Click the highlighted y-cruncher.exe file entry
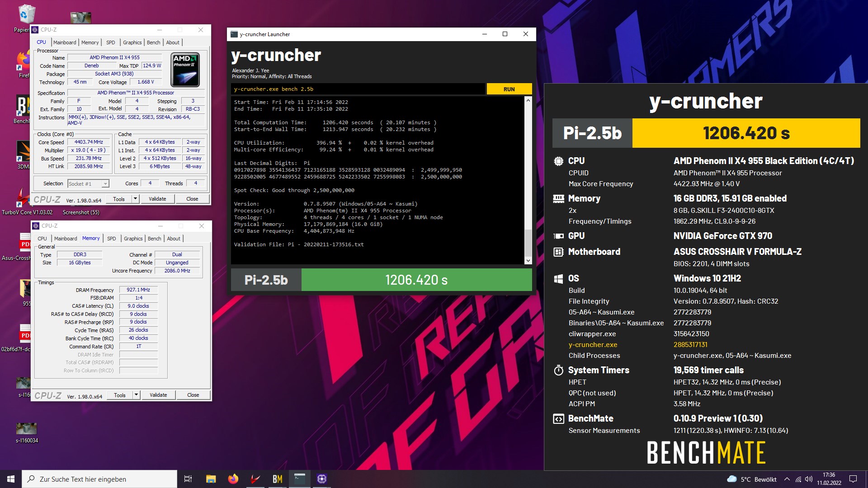Viewport: 868px width, 488px height. (593, 345)
